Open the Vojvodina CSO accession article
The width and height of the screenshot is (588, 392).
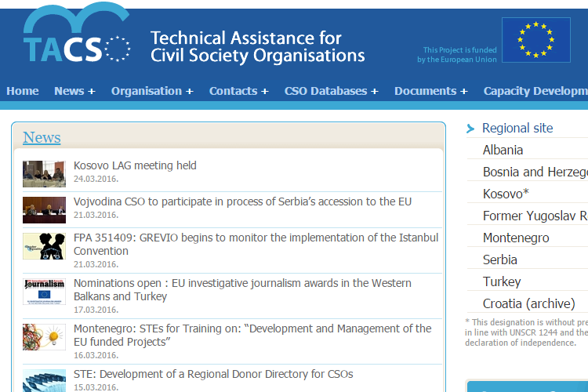point(242,201)
